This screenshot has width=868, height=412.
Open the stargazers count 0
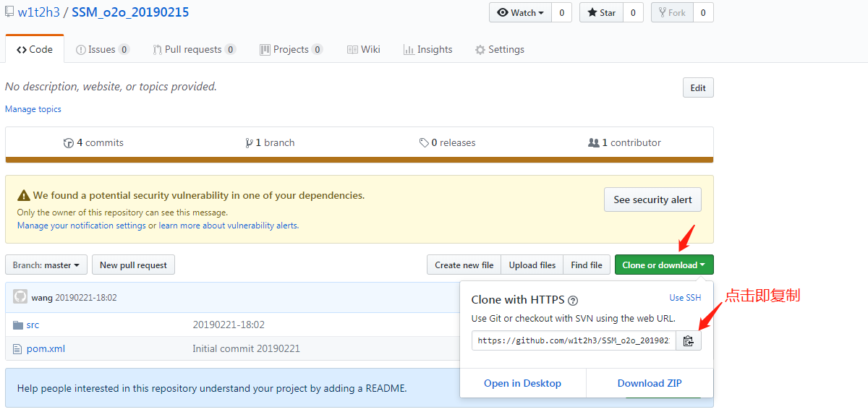click(633, 12)
